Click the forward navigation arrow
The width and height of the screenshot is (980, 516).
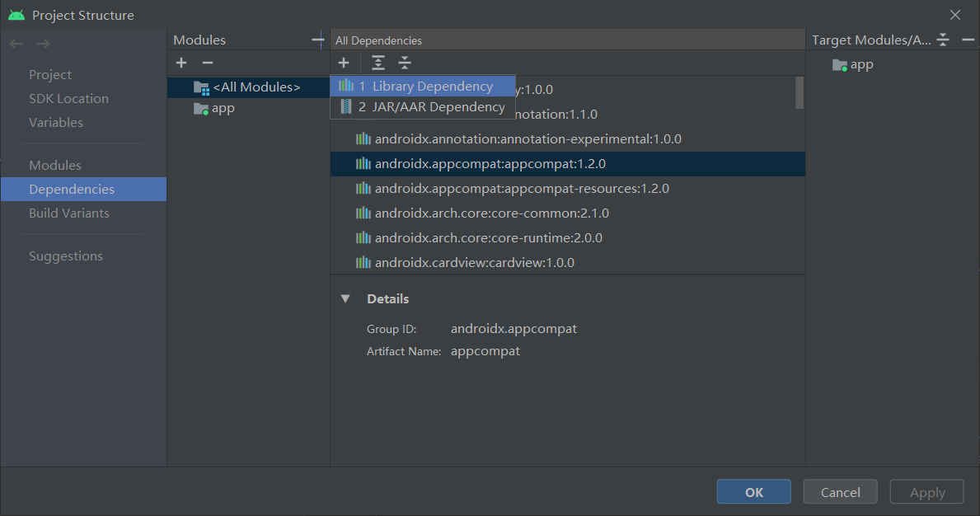(43, 44)
